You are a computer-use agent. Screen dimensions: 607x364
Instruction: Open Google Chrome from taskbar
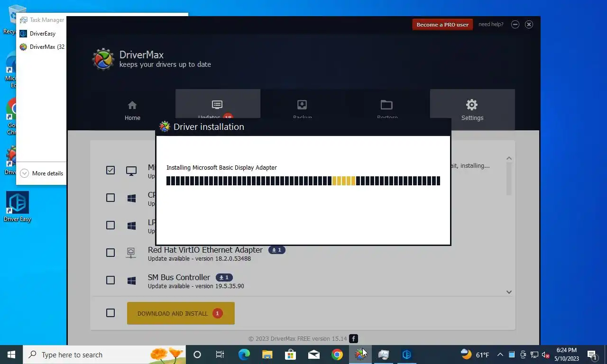pyautogui.click(x=337, y=355)
